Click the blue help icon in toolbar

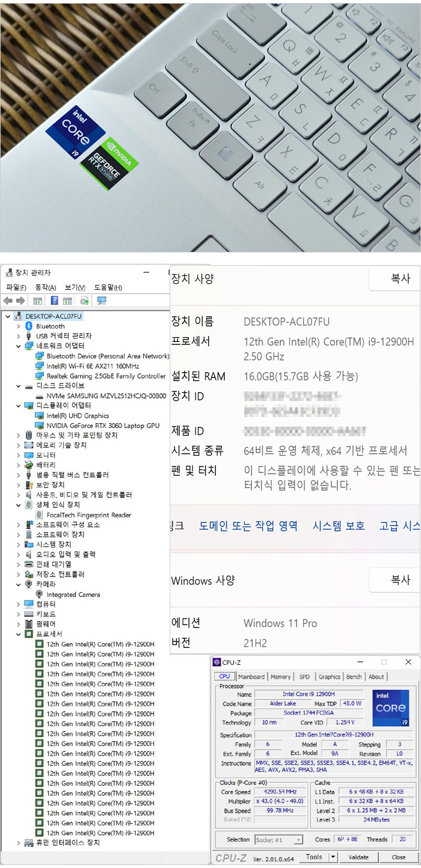click(x=54, y=301)
